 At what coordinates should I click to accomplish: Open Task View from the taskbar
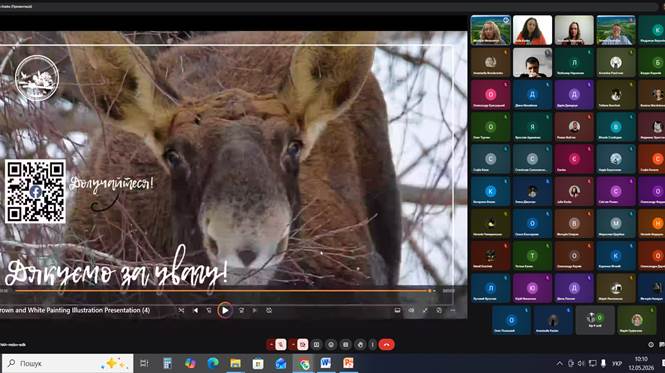(144, 363)
